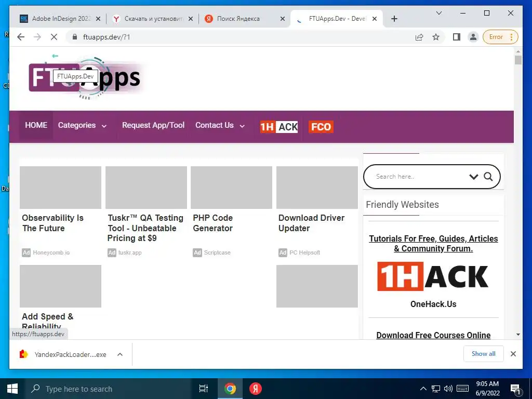This screenshot has width=532, height=399.
Task: Click the large 1HACK OneHack.Us logo
Action: coord(433,276)
